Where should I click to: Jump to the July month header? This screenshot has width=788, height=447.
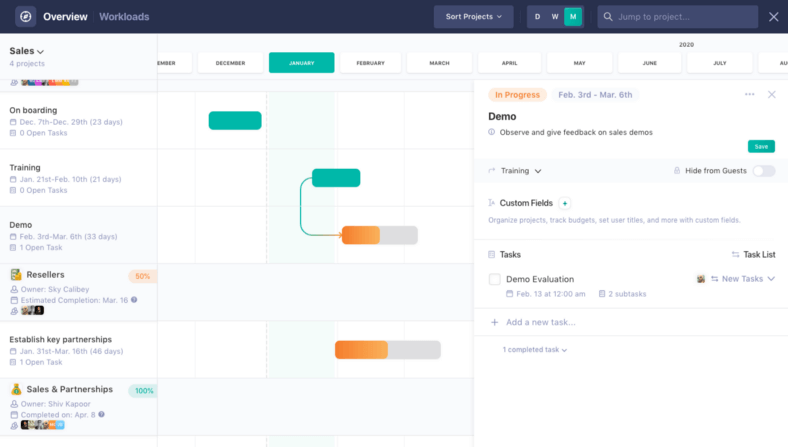point(720,63)
